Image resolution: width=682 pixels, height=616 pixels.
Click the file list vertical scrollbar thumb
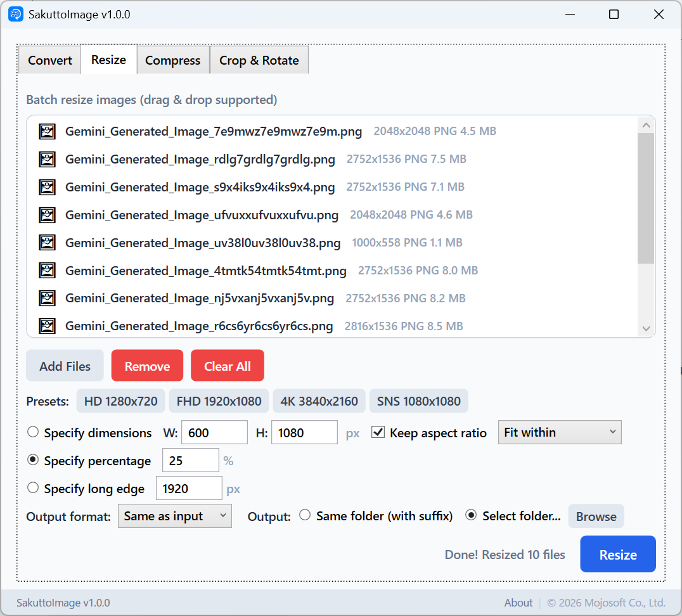[x=646, y=198]
